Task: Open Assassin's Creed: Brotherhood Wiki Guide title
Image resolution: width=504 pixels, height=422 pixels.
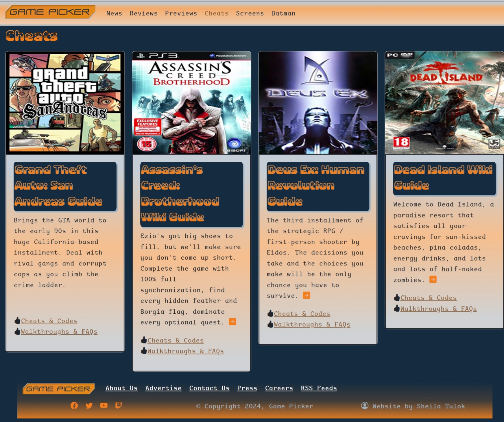Action: [x=191, y=194]
